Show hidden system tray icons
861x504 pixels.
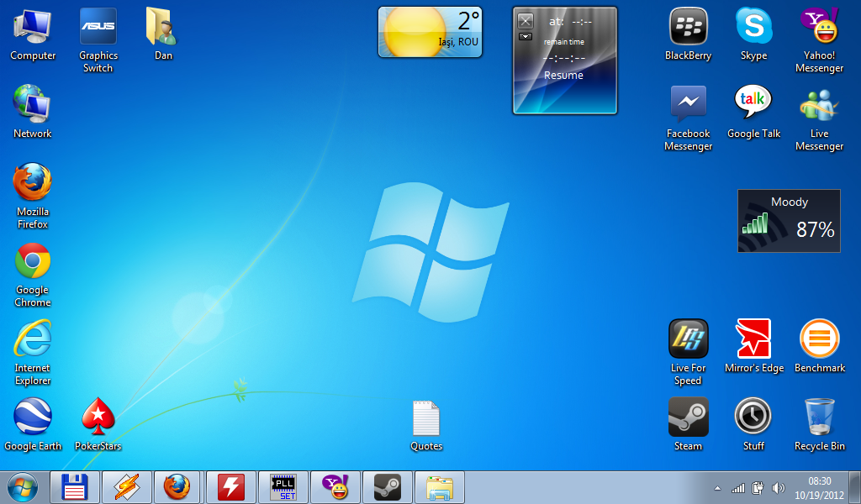(x=718, y=488)
